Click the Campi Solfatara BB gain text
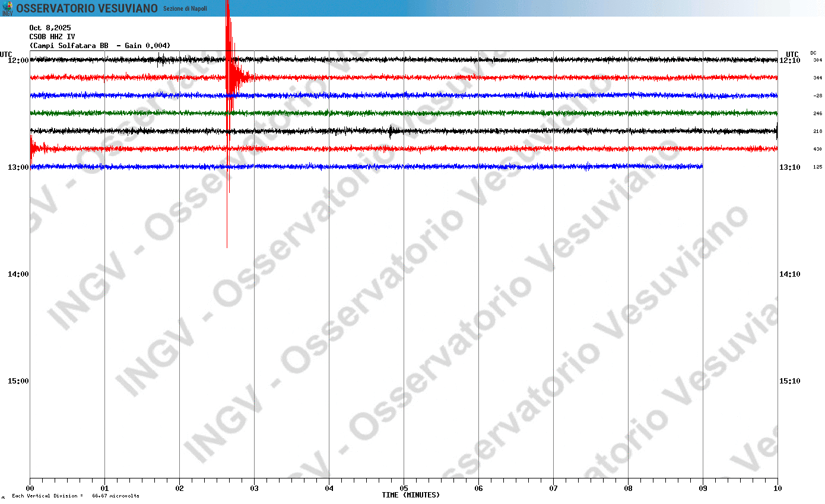Image resolution: width=825 pixels, height=504 pixels. pos(100,46)
